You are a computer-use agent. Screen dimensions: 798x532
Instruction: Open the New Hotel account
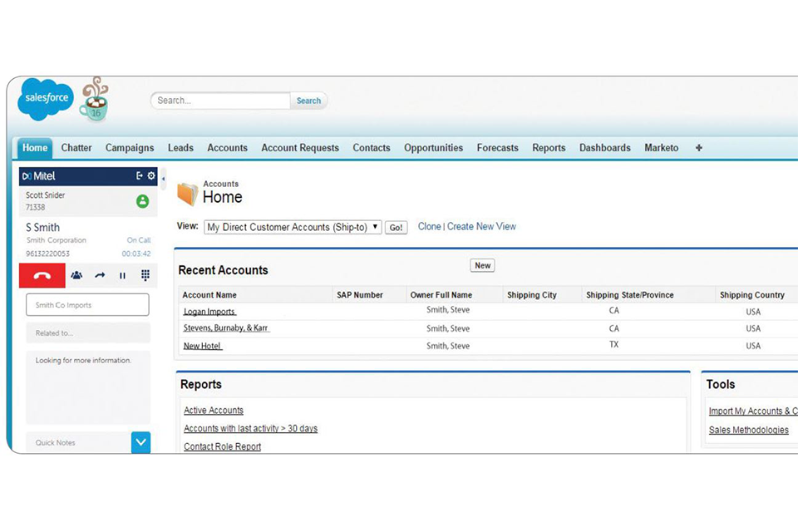pyautogui.click(x=203, y=346)
